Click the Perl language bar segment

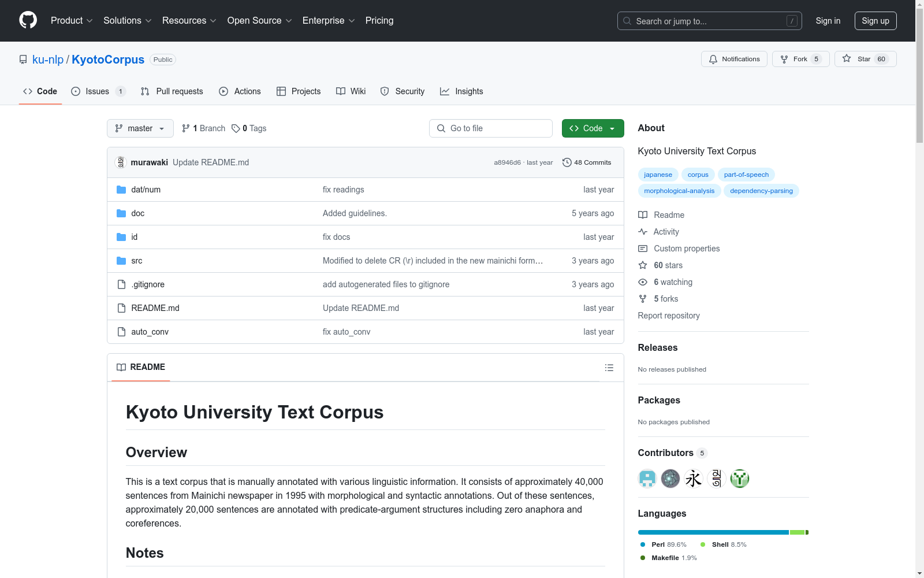pyautogui.click(x=713, y=532)
